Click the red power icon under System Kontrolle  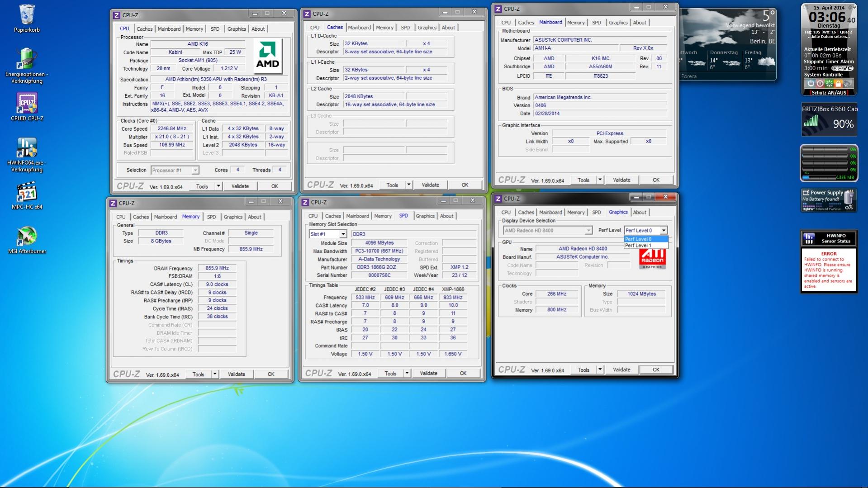tap(820, 84)
